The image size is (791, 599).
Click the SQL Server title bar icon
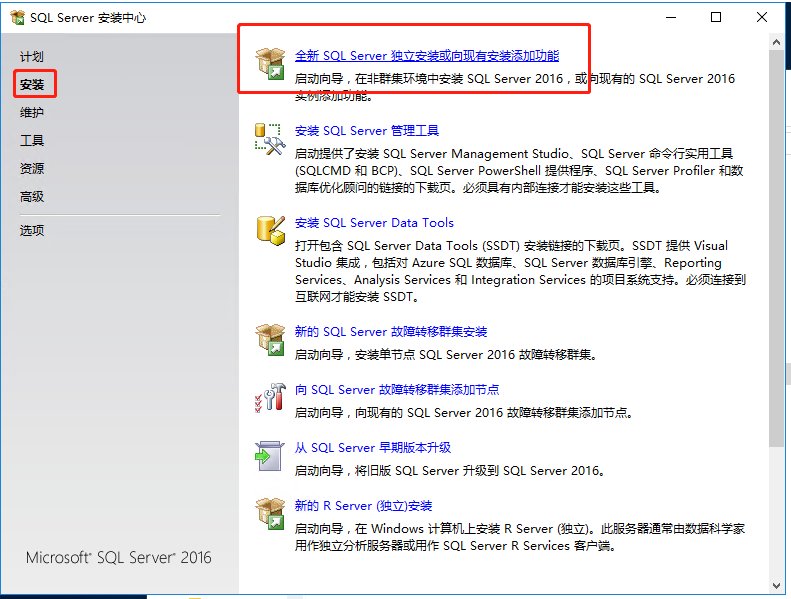pyautogui.click(x=17, y=18)
